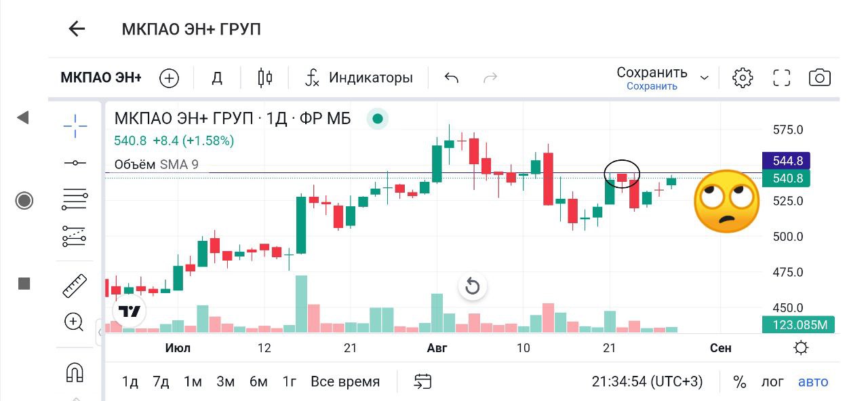Open chart settings gear icon

point(743,77)
